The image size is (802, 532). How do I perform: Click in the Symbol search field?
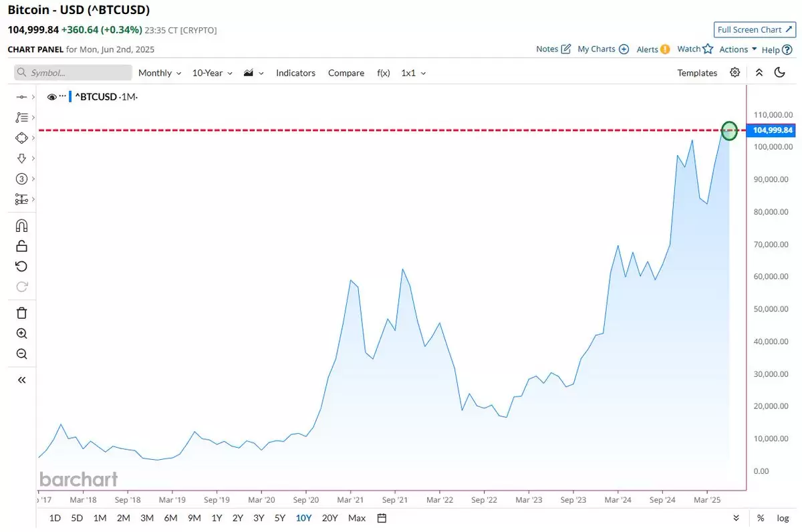pos(74,73)
